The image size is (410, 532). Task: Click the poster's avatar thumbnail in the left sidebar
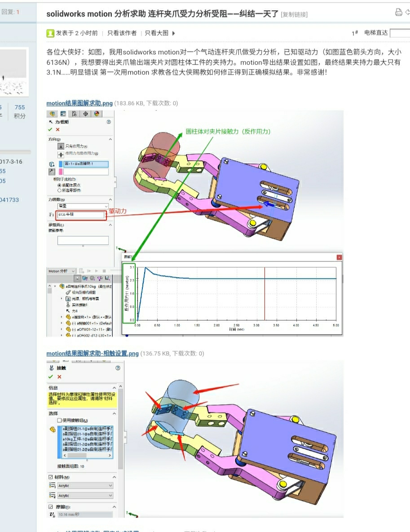point(13,72)
